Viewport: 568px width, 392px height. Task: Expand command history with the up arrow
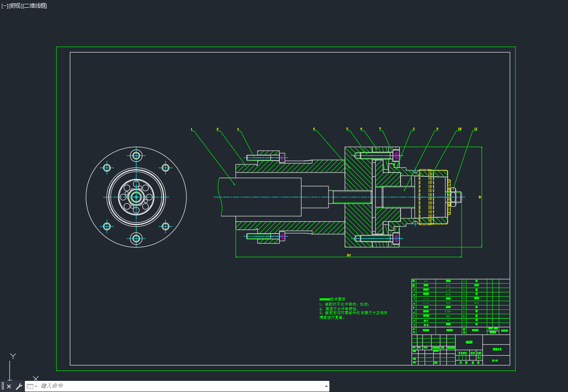(326, 386)
